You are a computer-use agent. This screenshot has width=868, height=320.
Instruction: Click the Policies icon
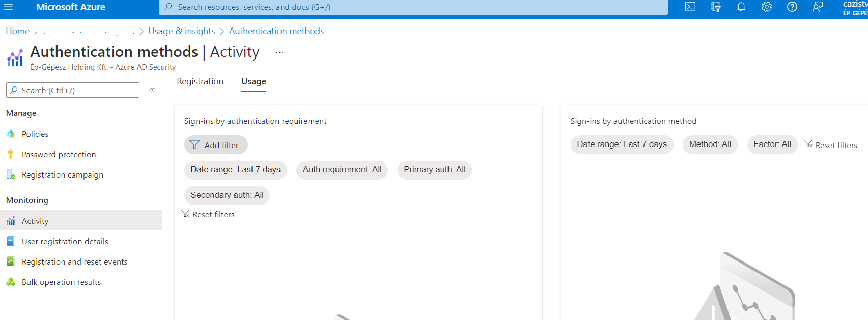coord(11,134)
